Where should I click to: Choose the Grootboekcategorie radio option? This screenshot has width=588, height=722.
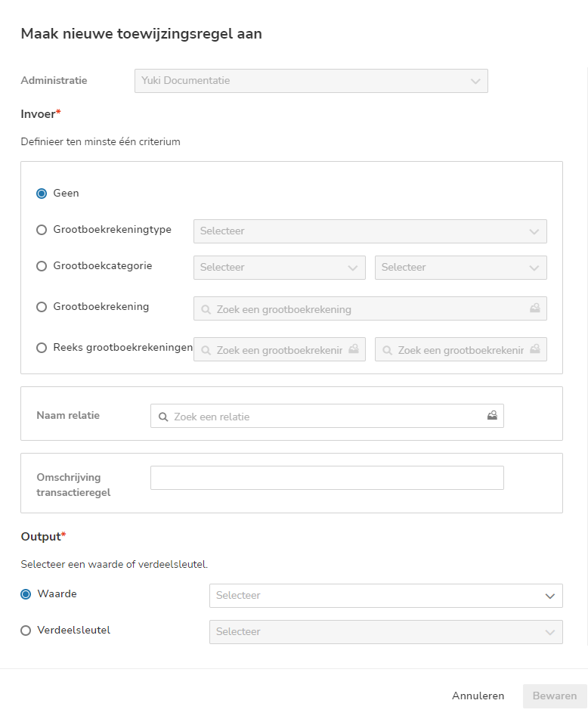point(42,266)
